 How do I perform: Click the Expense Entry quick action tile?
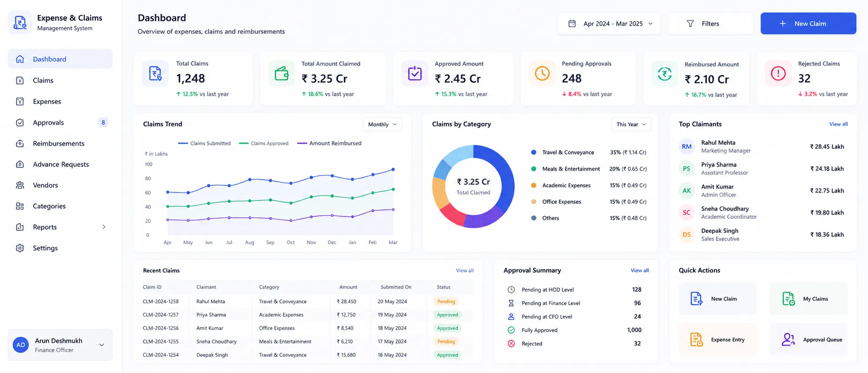[717, 339]
